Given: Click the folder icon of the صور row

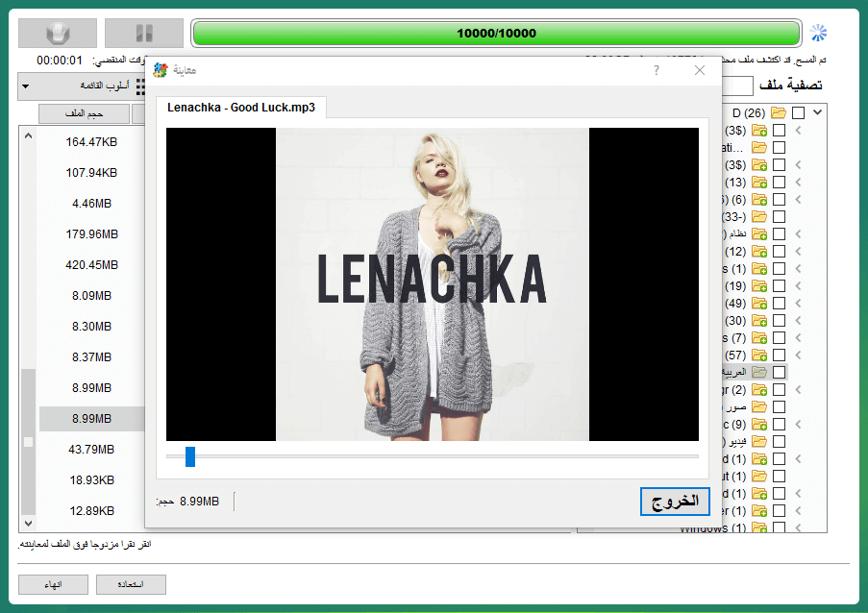Looking at the screenshot, I should (759, 407).
